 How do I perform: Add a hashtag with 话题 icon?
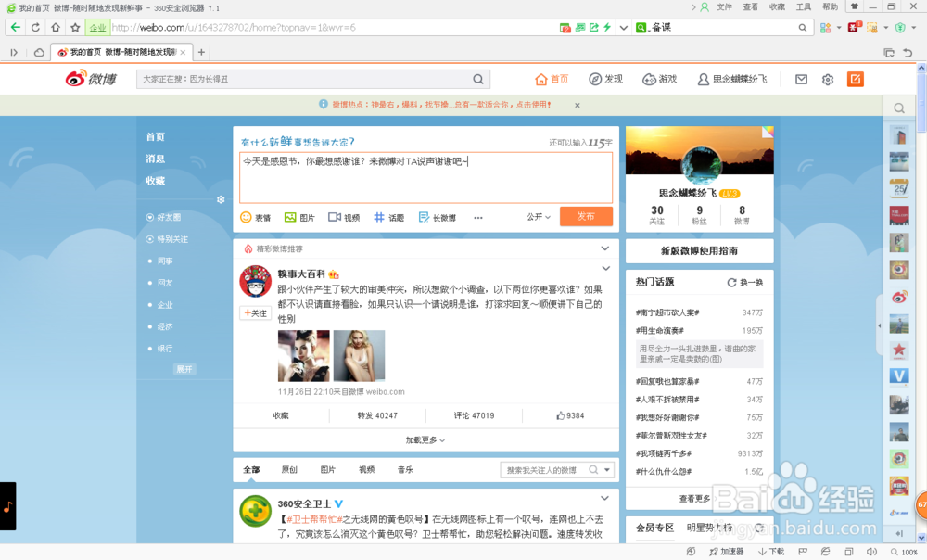[x=389, y=217]
